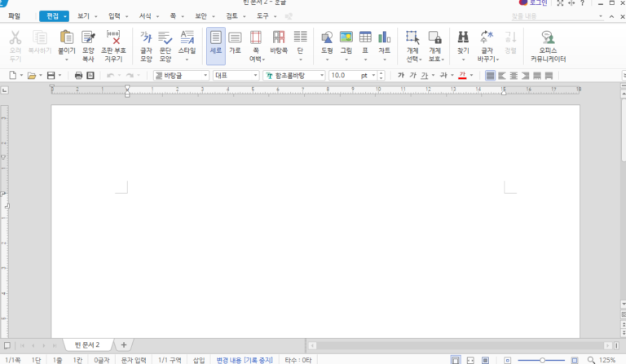This screenshot has height=364, width=626.
Task: Expand the 도형 shapes dropdown arrow
Action: (x=327, y=59)
